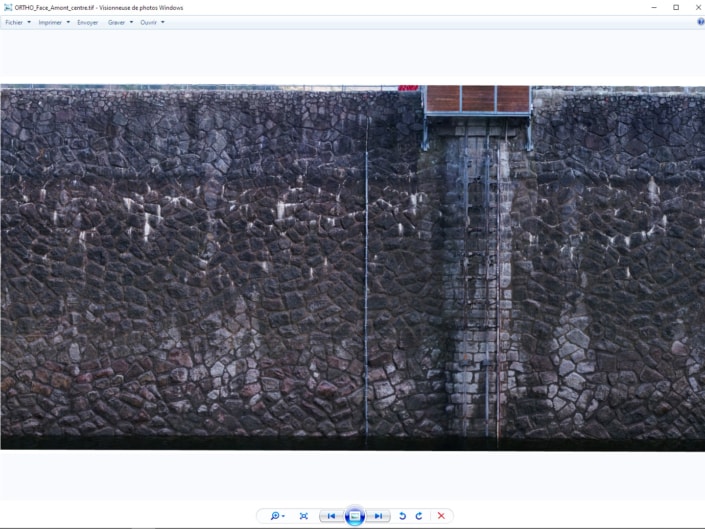Click the ORTHO_Face_Amont_centre.tif window title text
The height and width of the screenshot is (529, 705).
pos(98,7)
